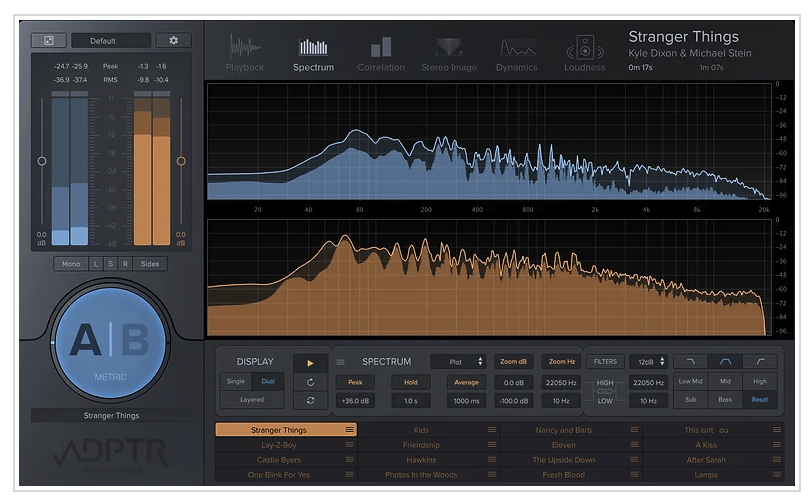The image size is (810, 500).
Task: Choose the High filter band
Action: [x=760, y=381]
